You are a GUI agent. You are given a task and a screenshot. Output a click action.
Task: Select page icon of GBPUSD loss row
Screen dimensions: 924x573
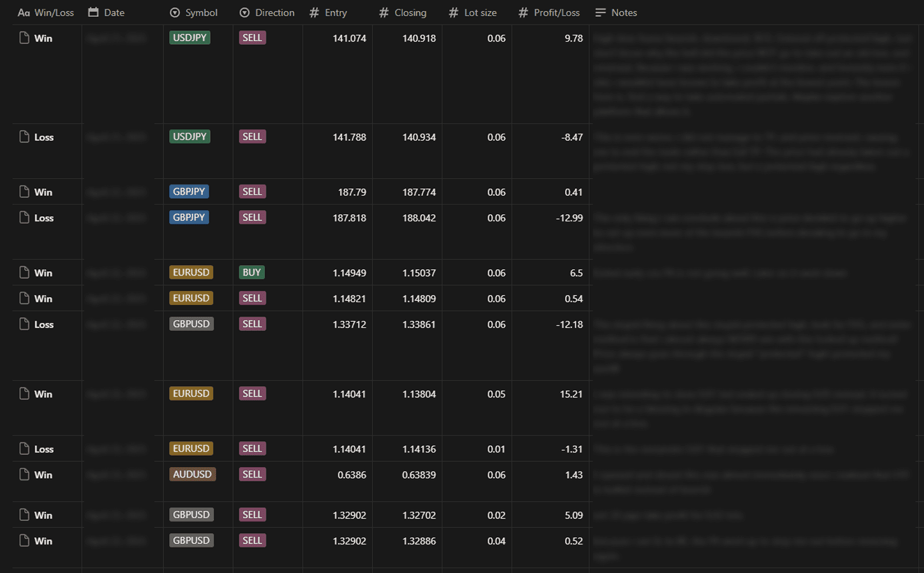[x=24, y=324]
